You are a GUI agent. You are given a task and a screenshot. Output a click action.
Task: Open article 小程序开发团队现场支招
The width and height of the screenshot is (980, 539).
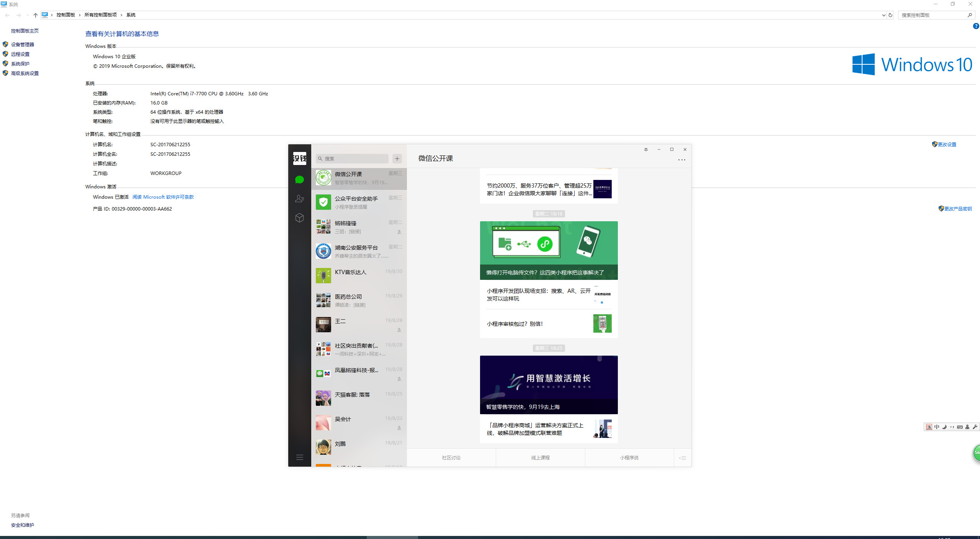point(549,294)
